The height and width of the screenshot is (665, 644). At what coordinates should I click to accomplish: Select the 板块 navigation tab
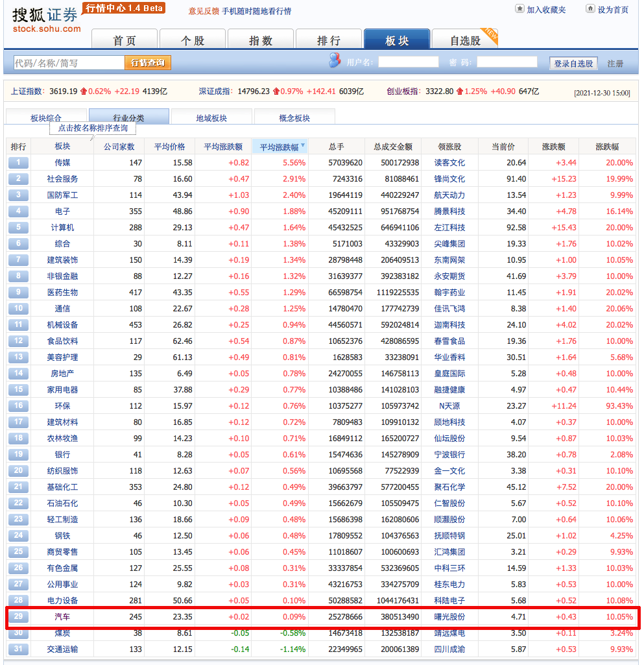coord(397,40)
